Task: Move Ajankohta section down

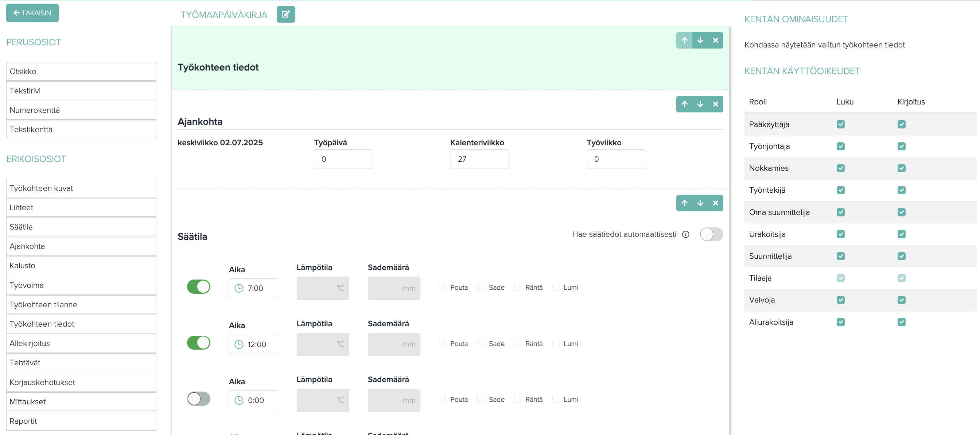Action: tap(700, 104)
